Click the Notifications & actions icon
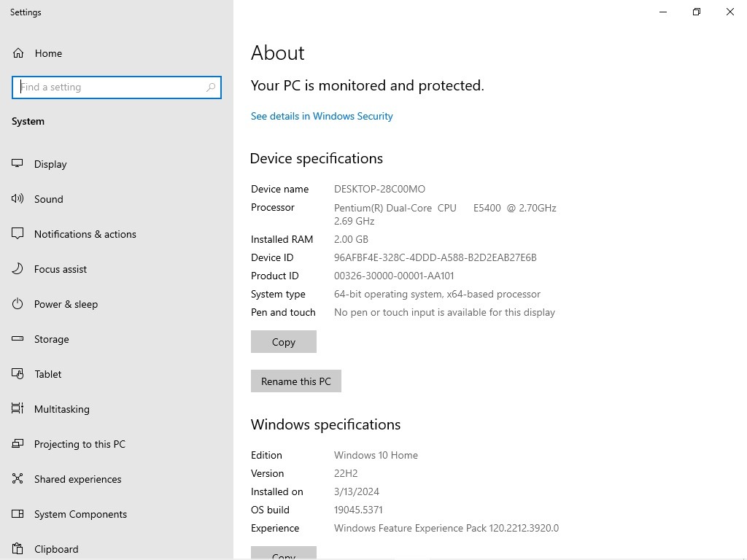This screenshot has height=560, width=747. click(x=18, y=233)
